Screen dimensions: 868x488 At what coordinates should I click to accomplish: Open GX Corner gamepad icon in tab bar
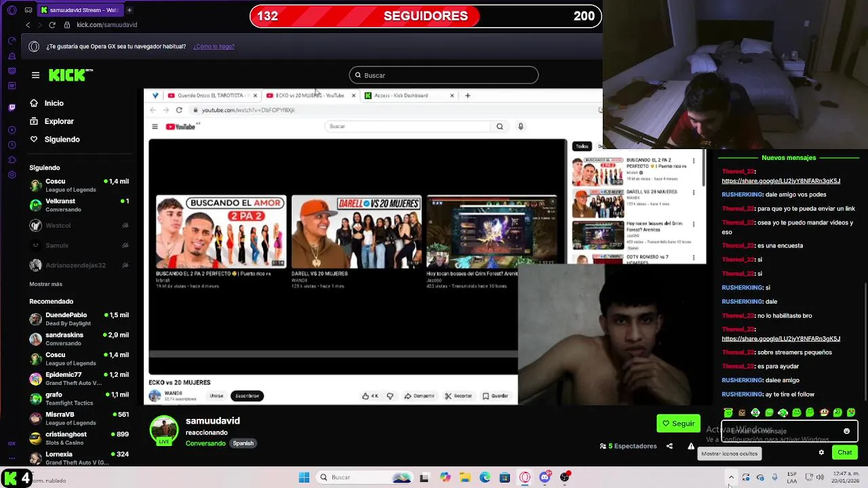pyautogui.click(x=28, y=10)
